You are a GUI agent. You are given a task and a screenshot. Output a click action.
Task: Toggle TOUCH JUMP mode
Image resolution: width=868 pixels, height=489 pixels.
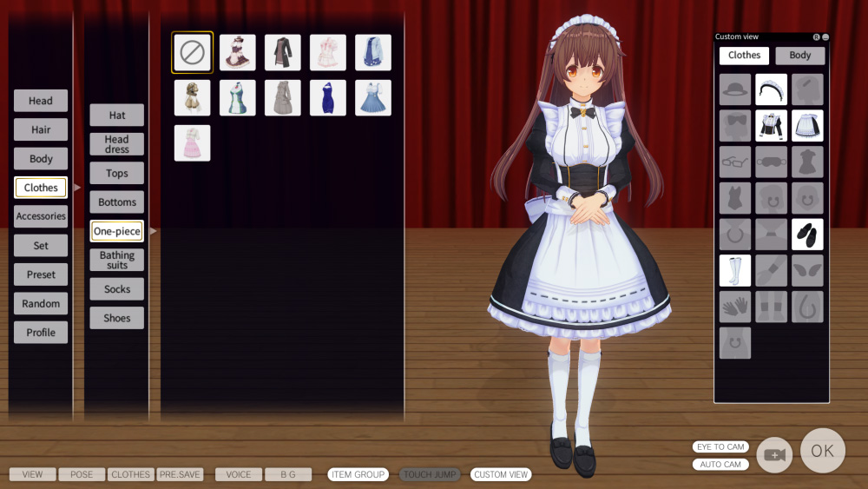(430, 474)
